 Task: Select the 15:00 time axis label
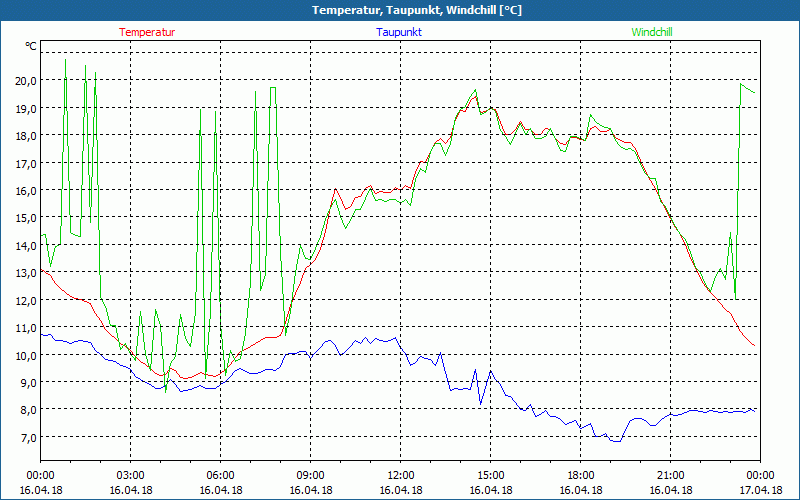[491, 475]
